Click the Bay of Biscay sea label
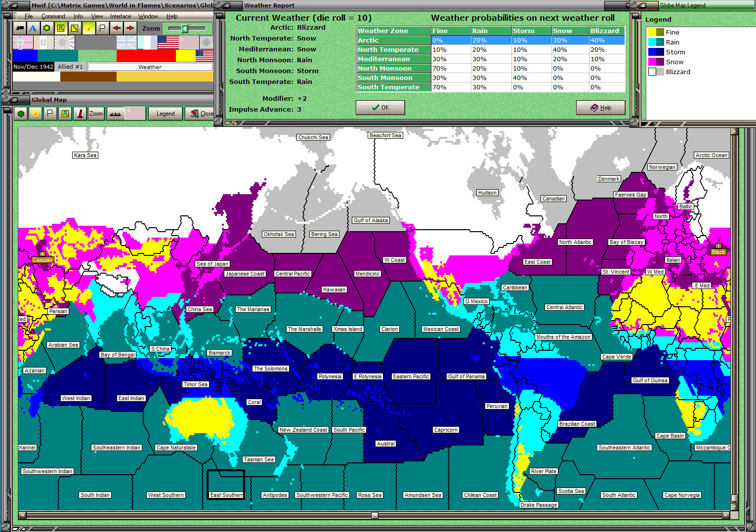 click(627, 242)
